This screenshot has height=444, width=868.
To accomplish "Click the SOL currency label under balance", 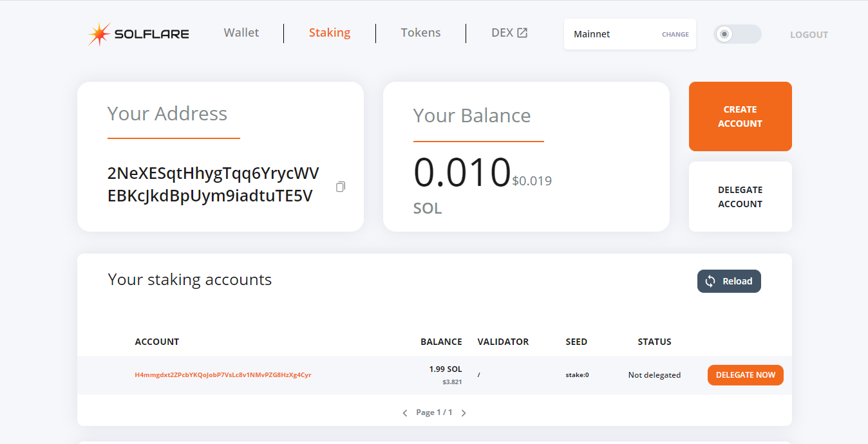I will pyautogui.click(x=428, y=208).
